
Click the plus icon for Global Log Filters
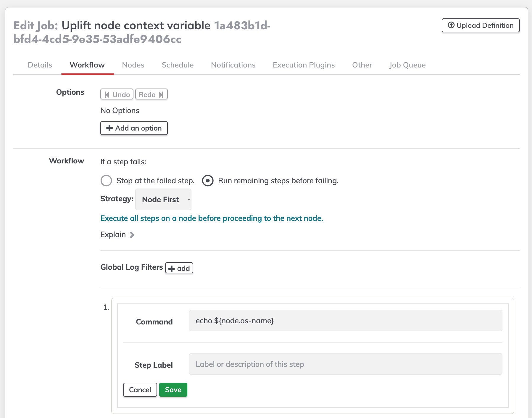click(x=172, y=269)
